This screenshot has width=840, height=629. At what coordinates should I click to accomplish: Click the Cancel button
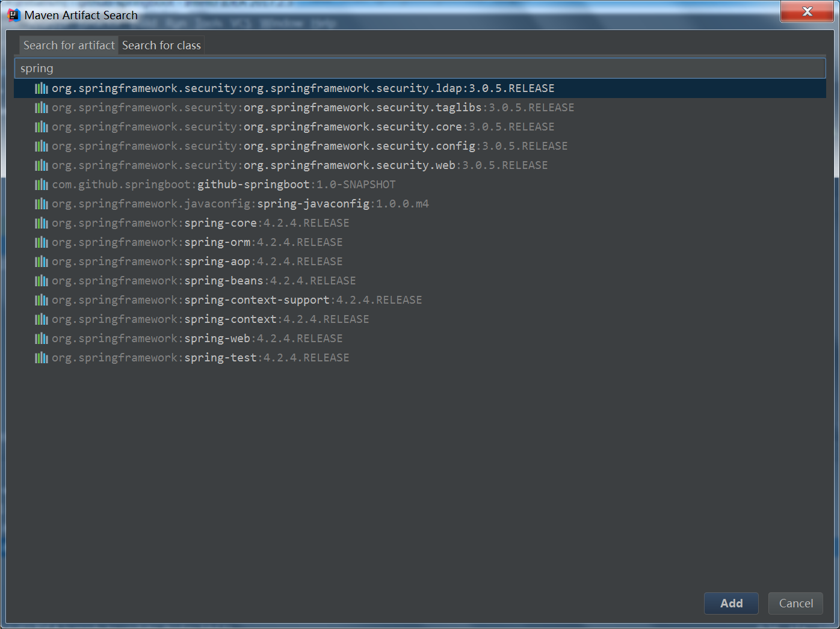(795, 603)
